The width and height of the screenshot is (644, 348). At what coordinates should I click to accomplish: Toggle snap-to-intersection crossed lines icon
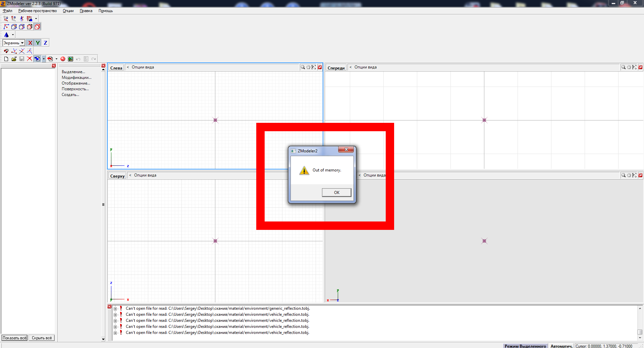point(21,51)
